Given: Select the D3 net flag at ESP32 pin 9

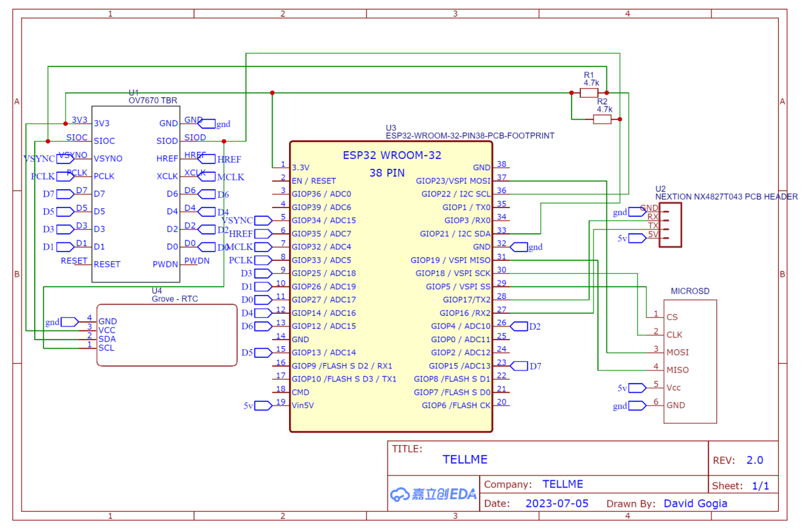Looking at the screenshot, I should [264, 273].
